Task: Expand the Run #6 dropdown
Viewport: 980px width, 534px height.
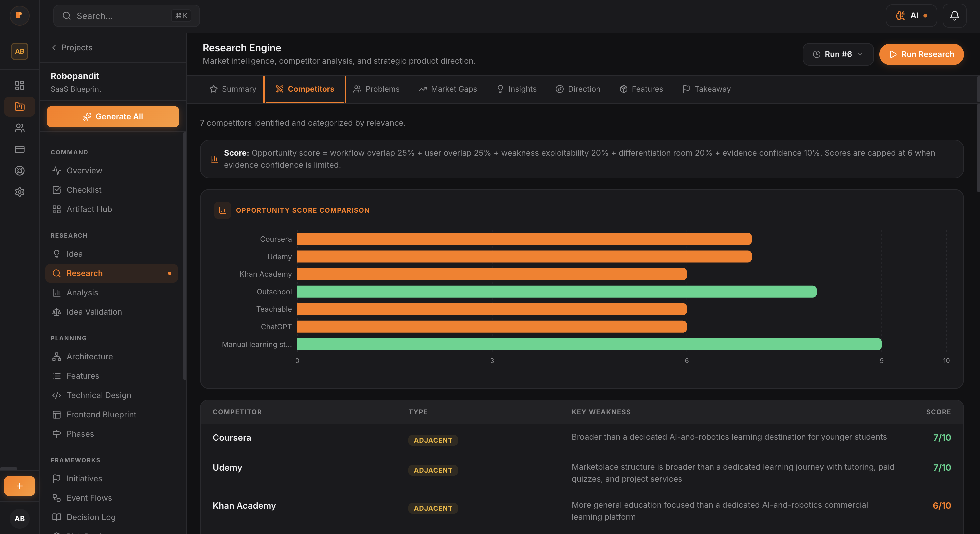Action: [x=838, y=54]
